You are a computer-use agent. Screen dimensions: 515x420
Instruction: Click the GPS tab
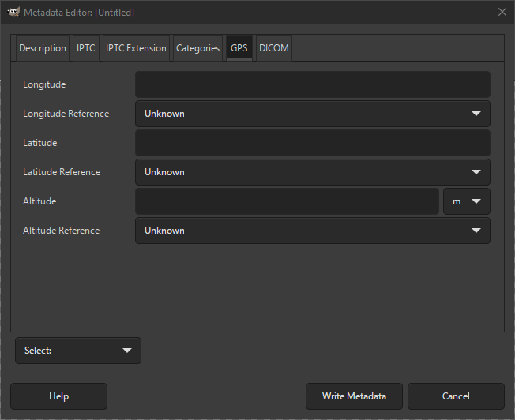click(x=239, y=48)
